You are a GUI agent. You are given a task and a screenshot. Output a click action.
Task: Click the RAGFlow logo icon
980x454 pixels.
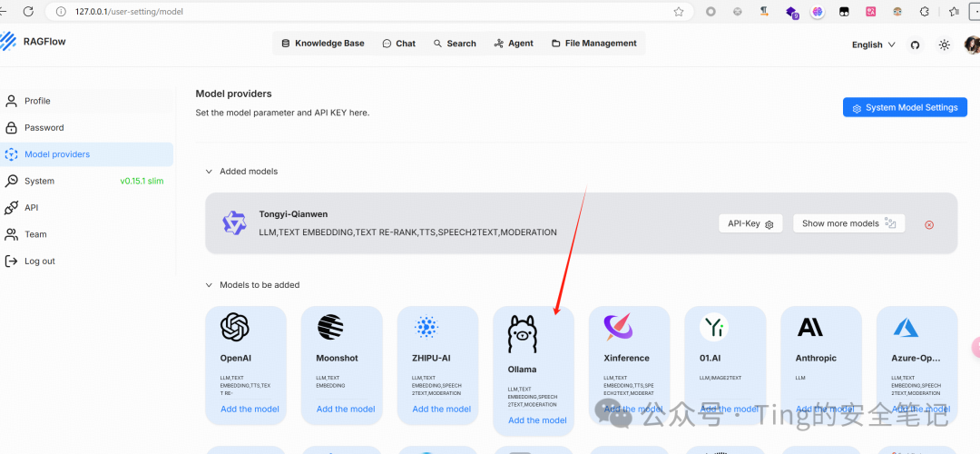point(7,41)
